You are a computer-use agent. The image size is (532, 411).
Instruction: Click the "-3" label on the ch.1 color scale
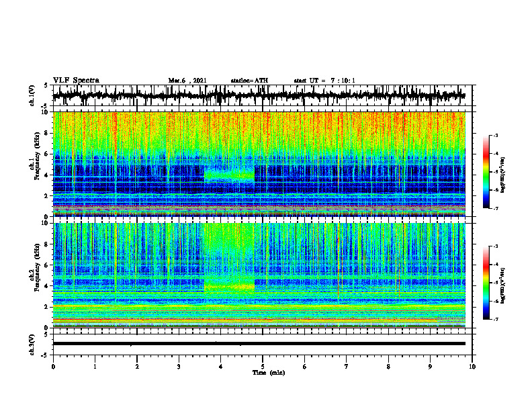pos(496,136)
